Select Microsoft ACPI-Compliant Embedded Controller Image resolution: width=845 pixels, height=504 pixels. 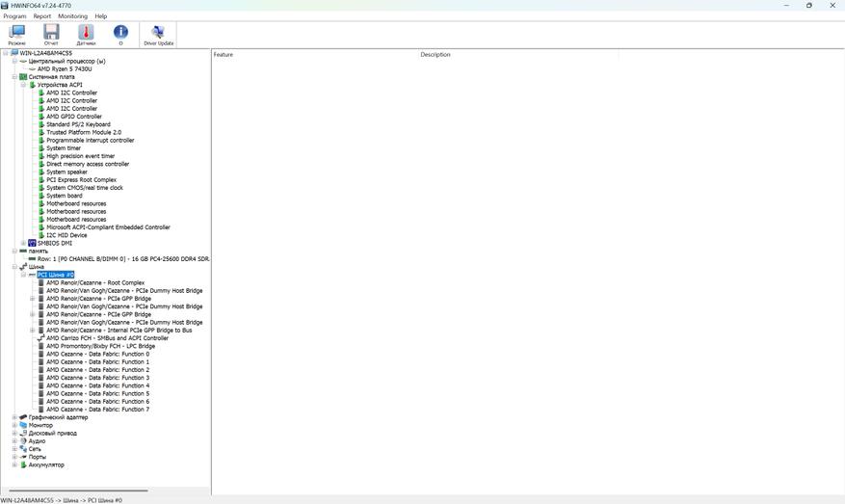(108, 227)
